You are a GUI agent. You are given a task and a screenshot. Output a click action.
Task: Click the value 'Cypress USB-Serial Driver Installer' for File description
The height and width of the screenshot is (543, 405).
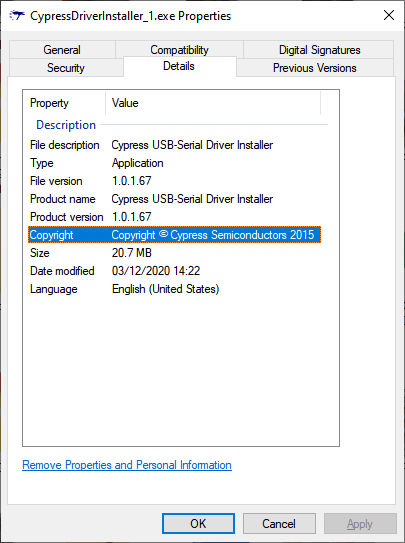[192, 145]
